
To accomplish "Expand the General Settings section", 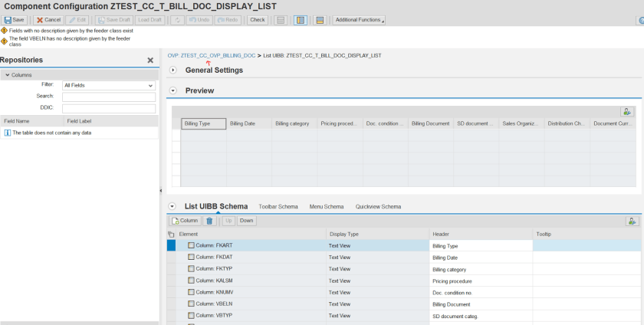I will click(172, 71).
